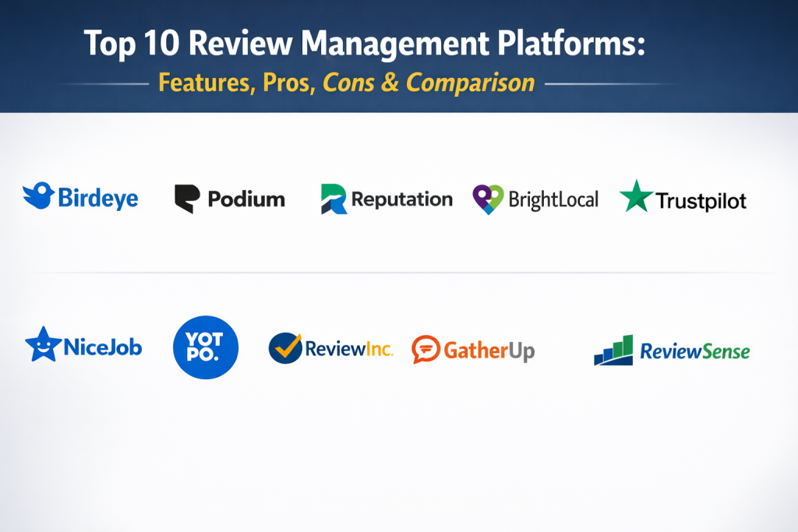
Task: Click the Trustpilot wordmark text
Action: click(x=701, y=201)
